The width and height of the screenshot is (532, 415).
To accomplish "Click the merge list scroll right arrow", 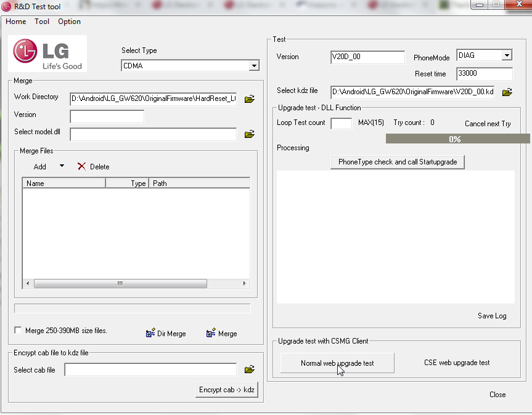I will click(x=244, y=284).
